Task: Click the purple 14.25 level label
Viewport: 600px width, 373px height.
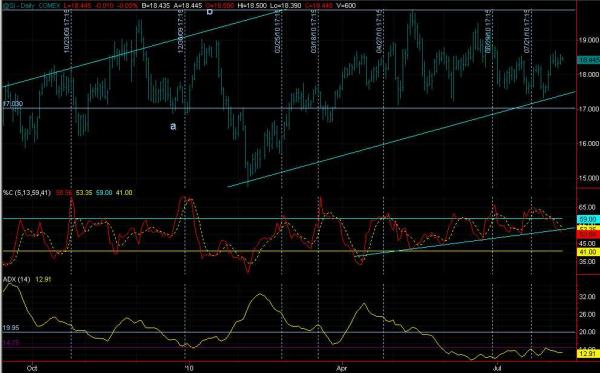Action: [x=11, y=343]
